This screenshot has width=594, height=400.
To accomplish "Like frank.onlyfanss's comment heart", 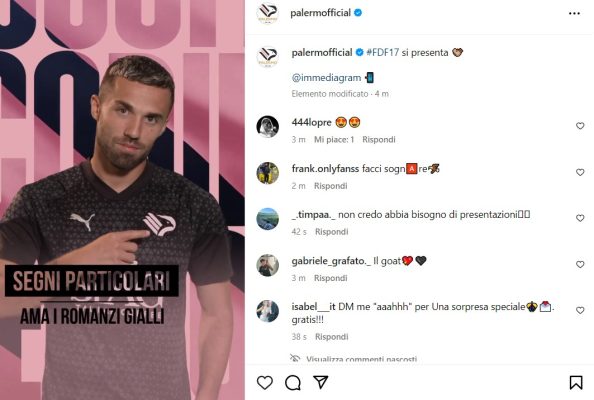I will tap(580, 172).
